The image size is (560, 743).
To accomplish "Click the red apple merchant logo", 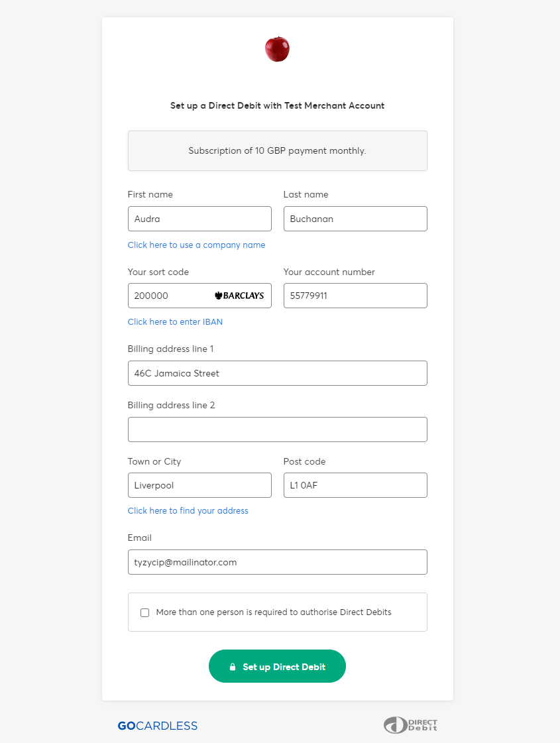I will (x=277, y=50).
